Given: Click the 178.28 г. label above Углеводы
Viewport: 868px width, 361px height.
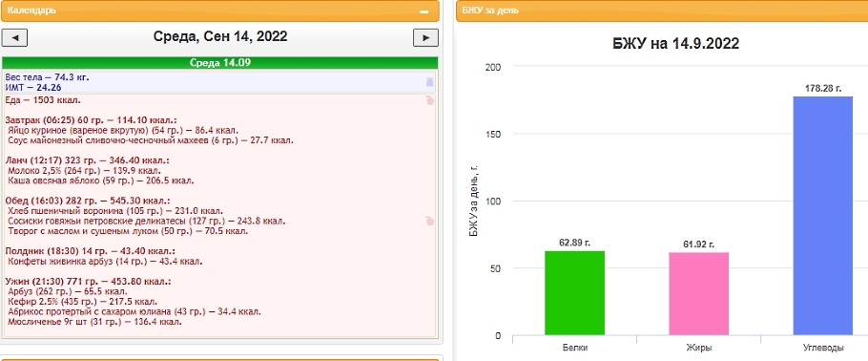Looking at the screenshot, I should (823, 88).
